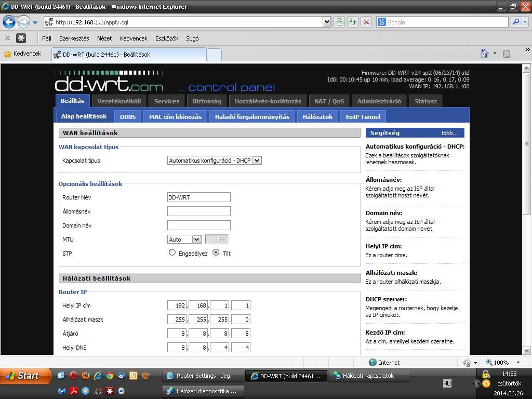The image size is (532, 399).
Task: Click the page vertical scrollbar thumb
Action: pyautogui.click(x=527, y=144)
